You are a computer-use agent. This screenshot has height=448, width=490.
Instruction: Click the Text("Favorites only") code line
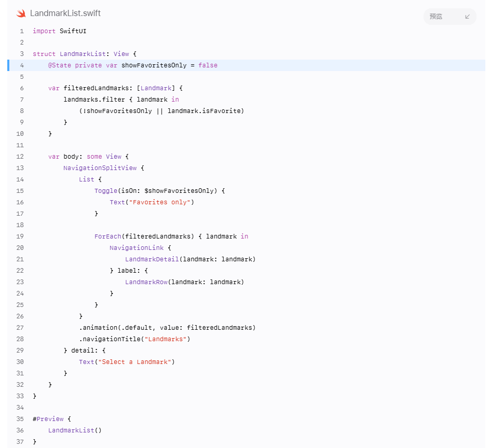point(152,202)
